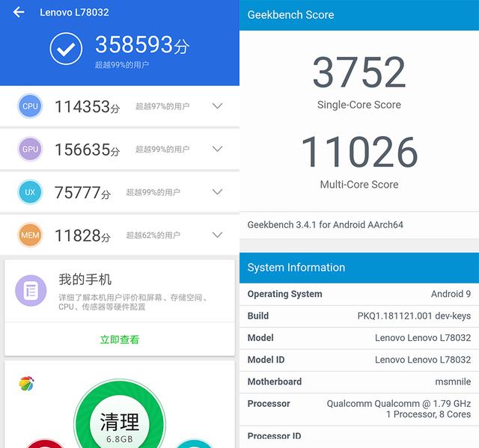Select the Lenovo L78032 title text

click(74, 12)
